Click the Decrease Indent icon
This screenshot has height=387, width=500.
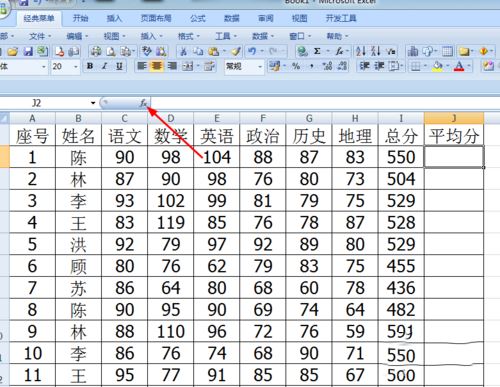click(364, 66)
